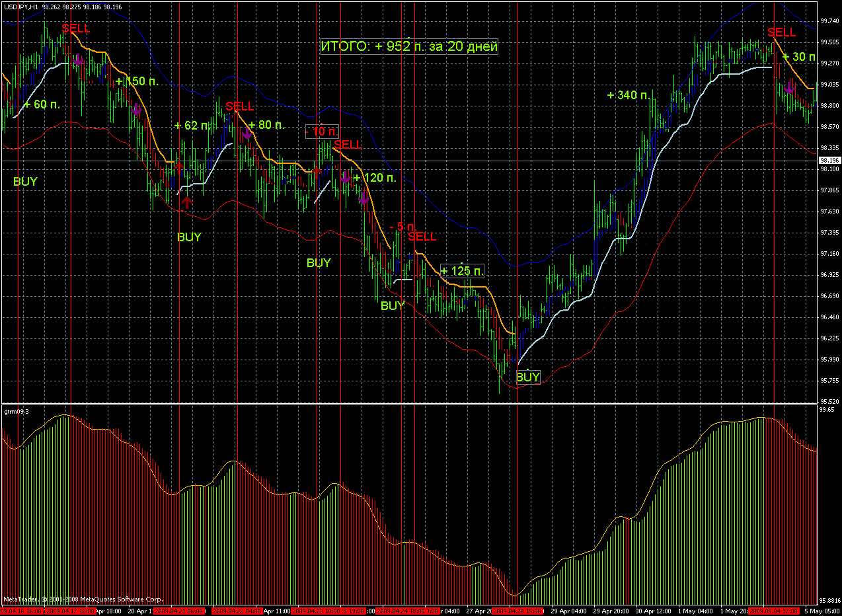Image resolution: width=842 pixels, height=616 pixels.
Task: Select the SELL label beside - 5 п.
Action: tap(422, 237)
